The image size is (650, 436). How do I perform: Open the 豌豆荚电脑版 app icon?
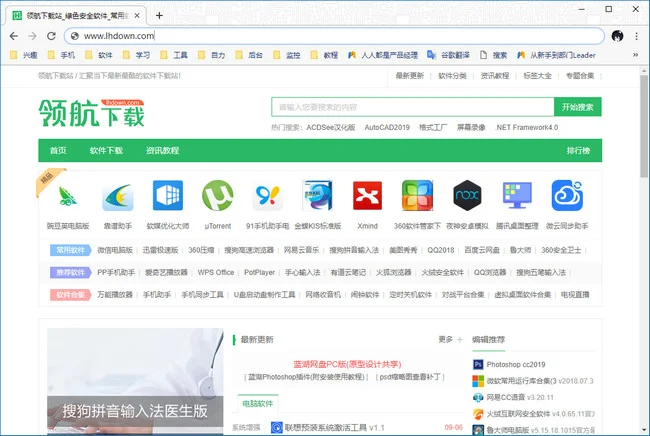click(x=68, y=196)
